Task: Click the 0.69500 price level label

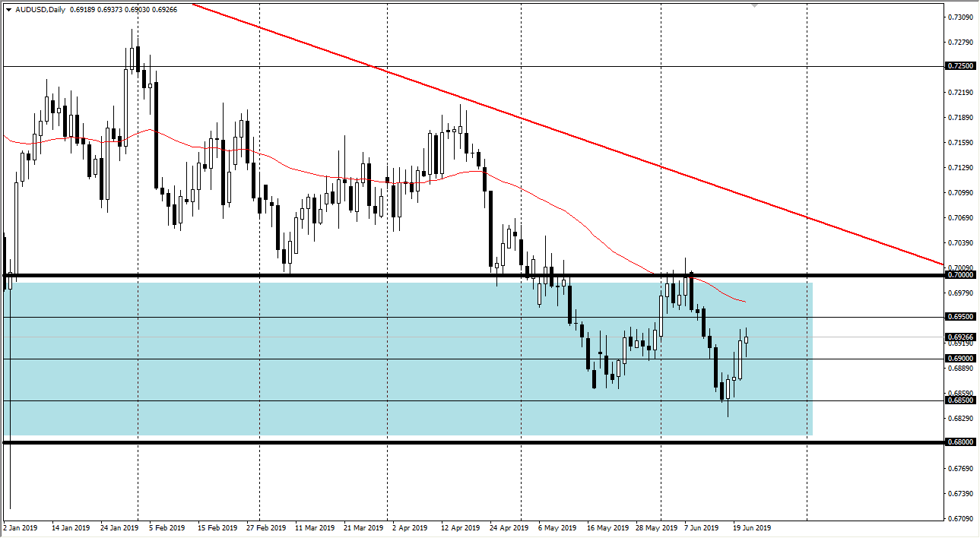Action: (x=961, y=317)
